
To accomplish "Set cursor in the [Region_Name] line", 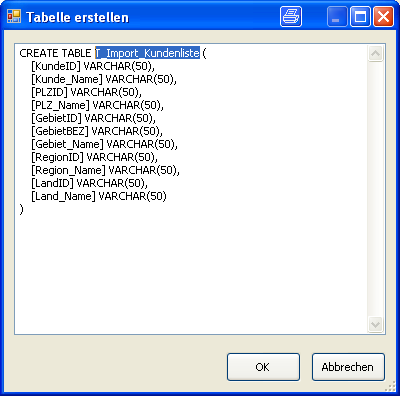I will [106, 170].
